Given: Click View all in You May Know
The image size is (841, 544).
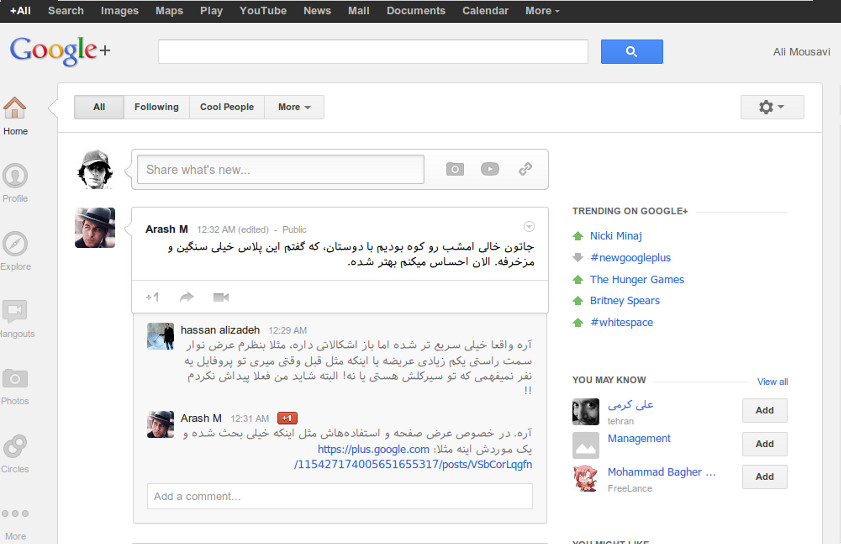Looking at the screenshot, I should coord(772,381).
